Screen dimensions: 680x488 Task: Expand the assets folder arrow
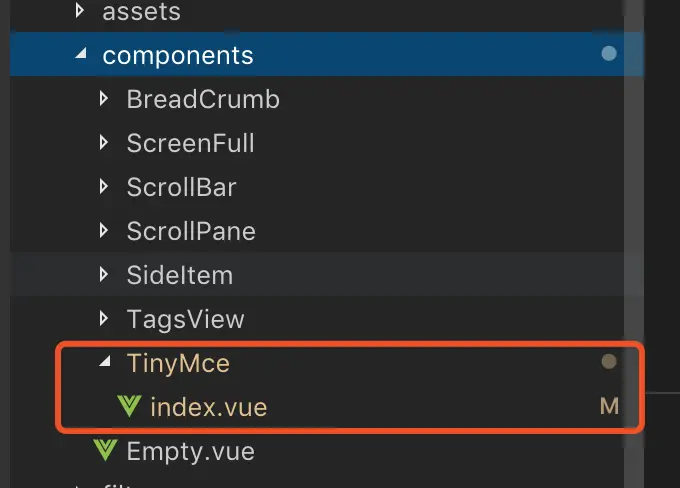coord(81,12)
